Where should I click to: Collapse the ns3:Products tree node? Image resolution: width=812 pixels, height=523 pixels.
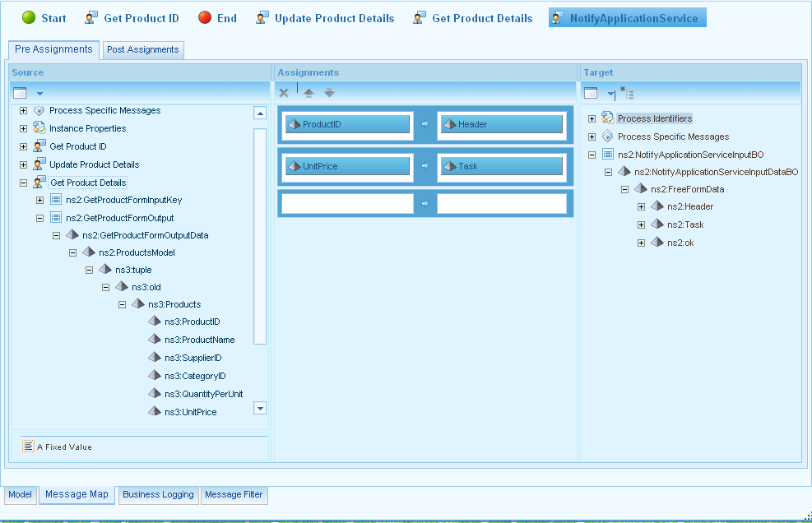122,304
